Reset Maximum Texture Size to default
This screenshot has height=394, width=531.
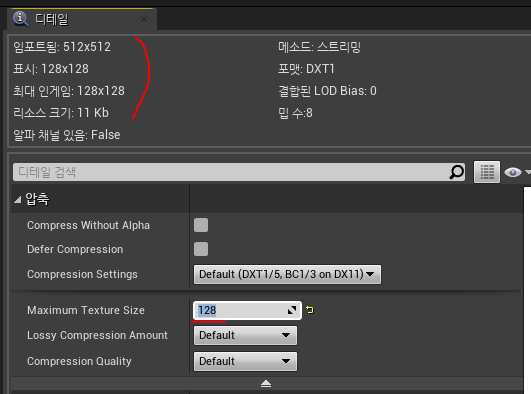point(310,310)
